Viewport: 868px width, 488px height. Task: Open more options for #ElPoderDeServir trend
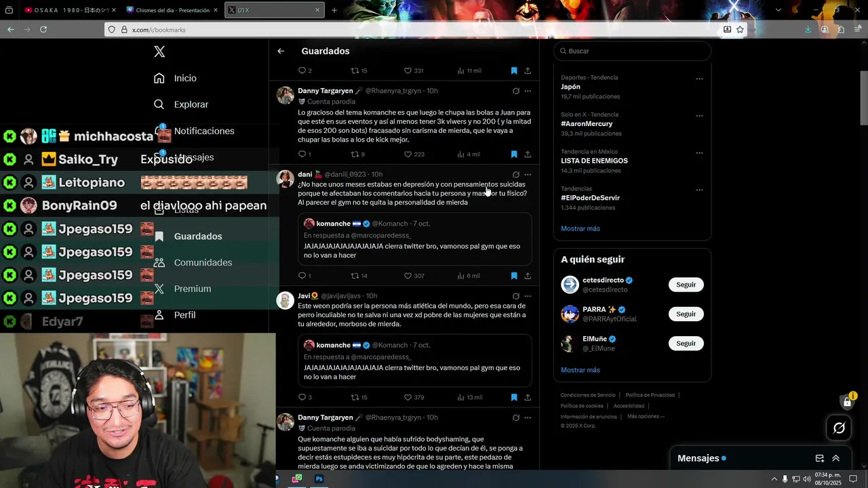click(x=699, y=190)
